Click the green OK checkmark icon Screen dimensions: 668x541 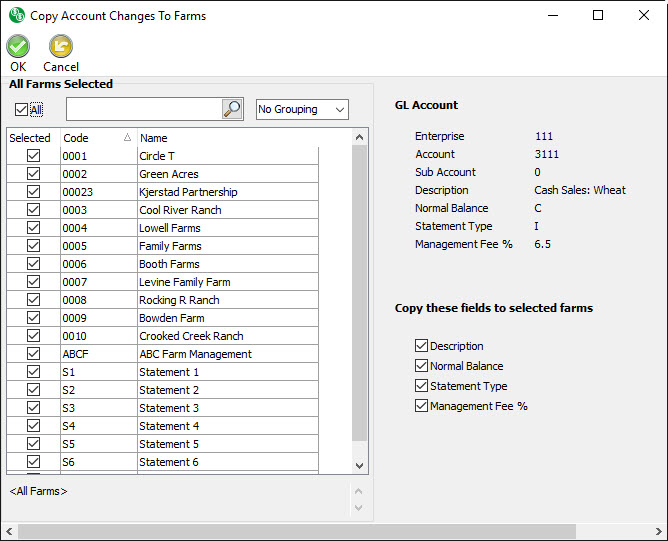click(x=18, y=46)
